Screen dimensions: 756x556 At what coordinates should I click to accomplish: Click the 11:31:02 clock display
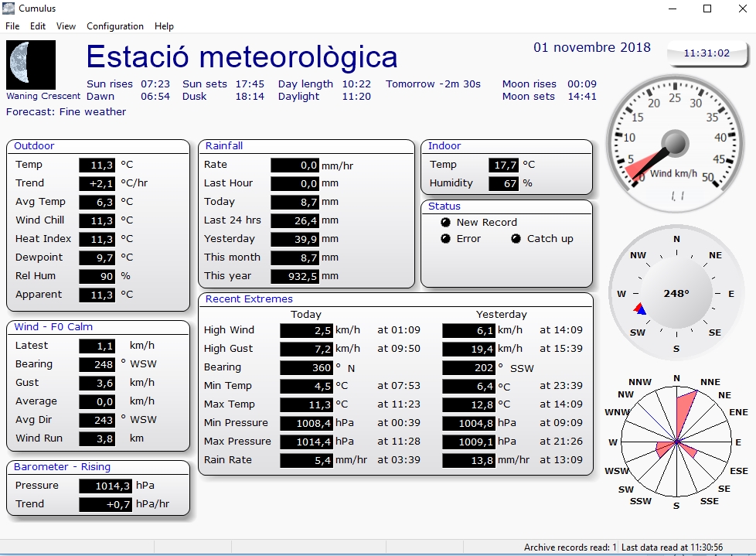click(x=706, y=53)
